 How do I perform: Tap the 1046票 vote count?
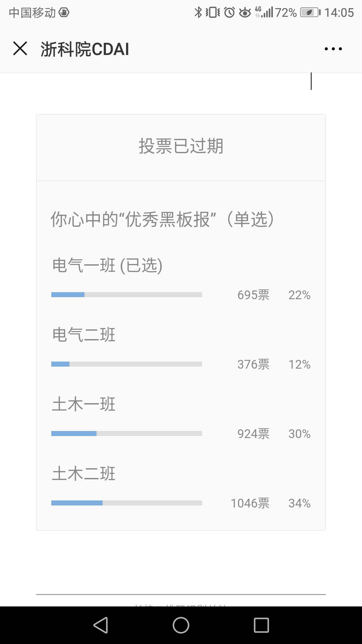(x=250, y=503)
